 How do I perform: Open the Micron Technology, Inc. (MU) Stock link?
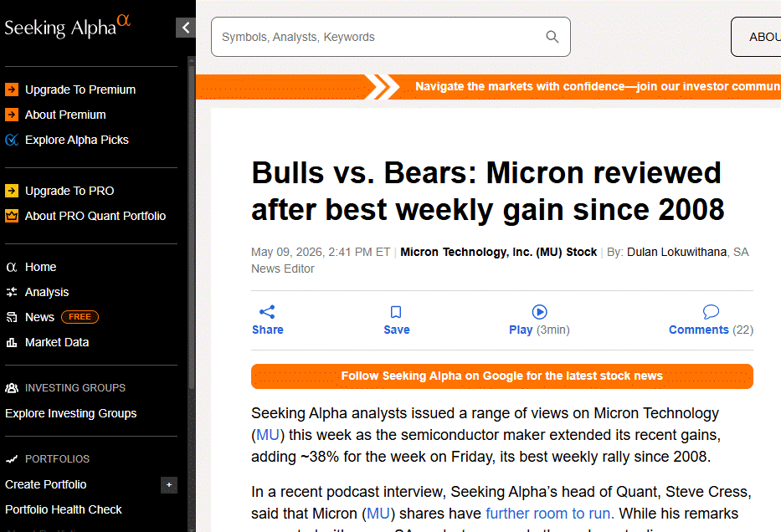tap(499, 252)
